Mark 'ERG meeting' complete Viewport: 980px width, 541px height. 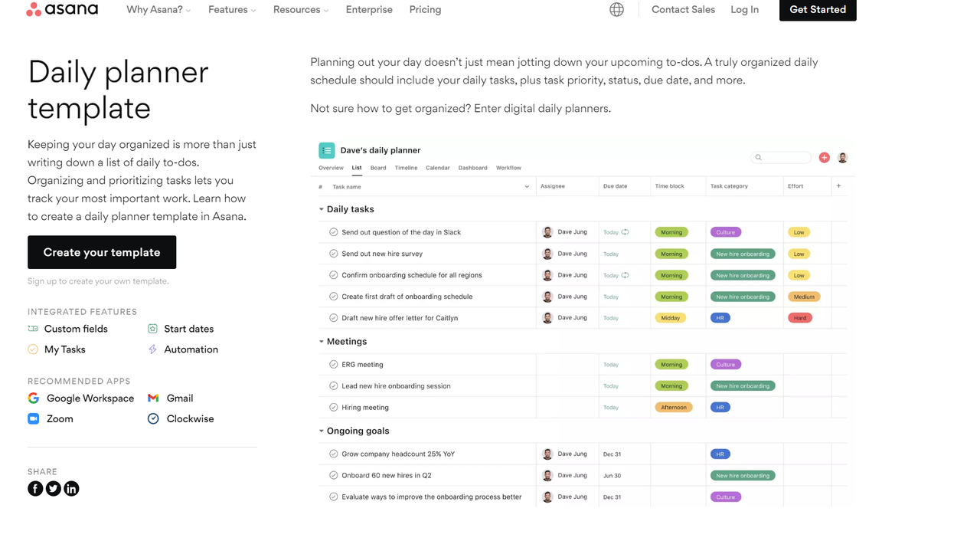(x=334, y=365)
